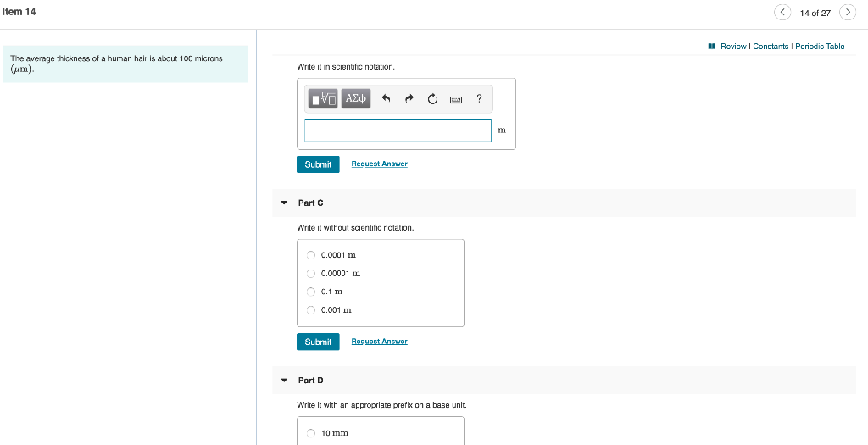Open the Constants link
This screenshot has width=868, height=445.
pyautogui.click(x=771, y=47)
